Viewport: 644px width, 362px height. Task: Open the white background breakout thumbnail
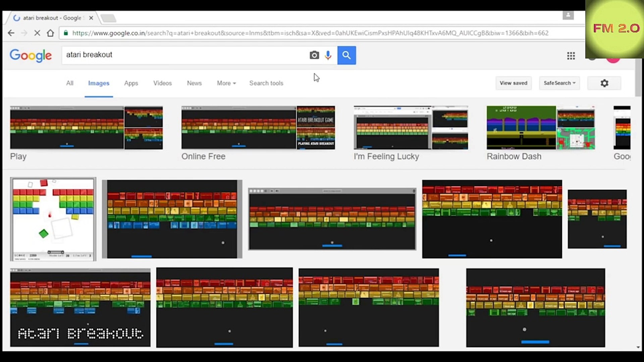pos(53,219)
